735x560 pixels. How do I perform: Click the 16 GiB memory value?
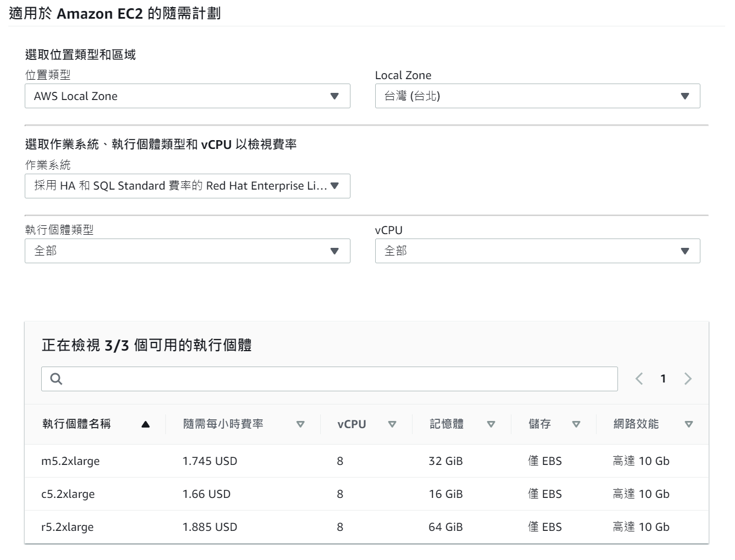[446, 494]
